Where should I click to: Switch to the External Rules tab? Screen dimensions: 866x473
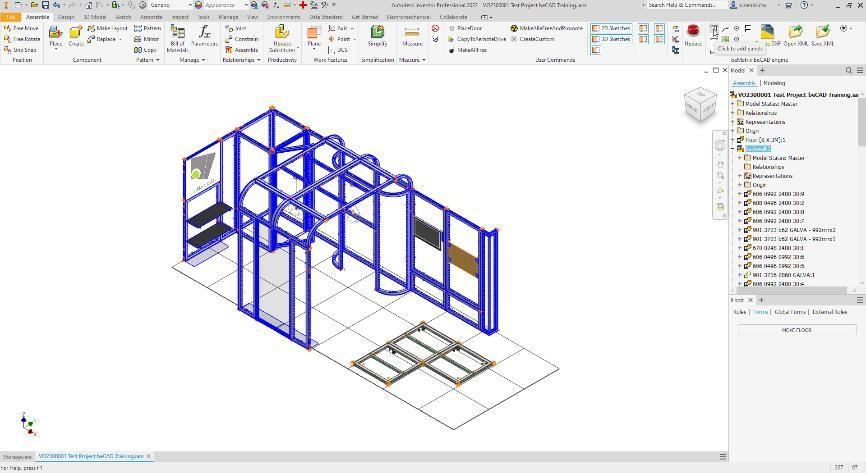coord(830,312)
